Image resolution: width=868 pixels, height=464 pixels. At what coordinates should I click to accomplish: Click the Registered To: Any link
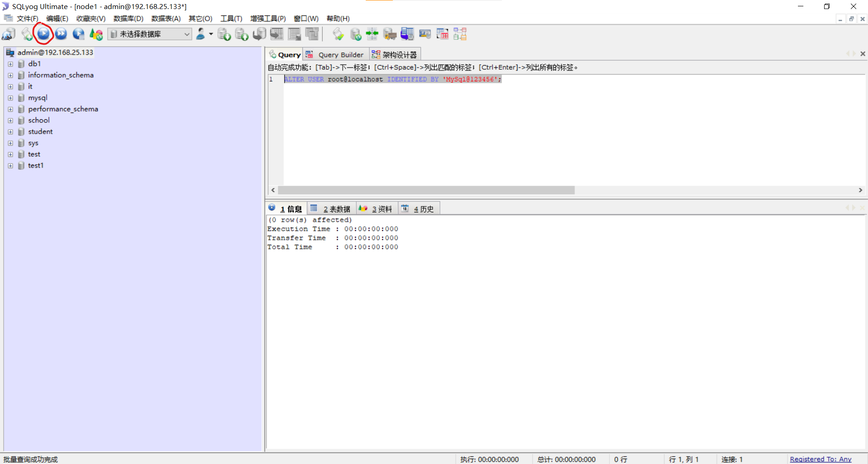click(821, 459)
